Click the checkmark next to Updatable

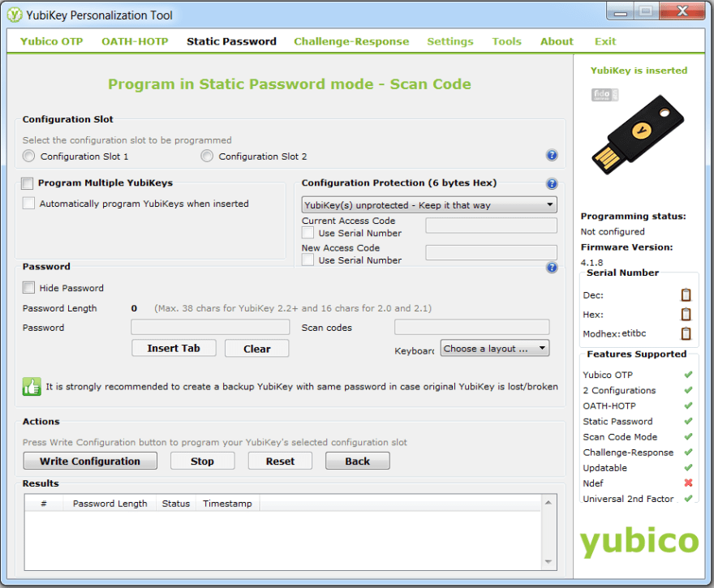click(688, 467)
